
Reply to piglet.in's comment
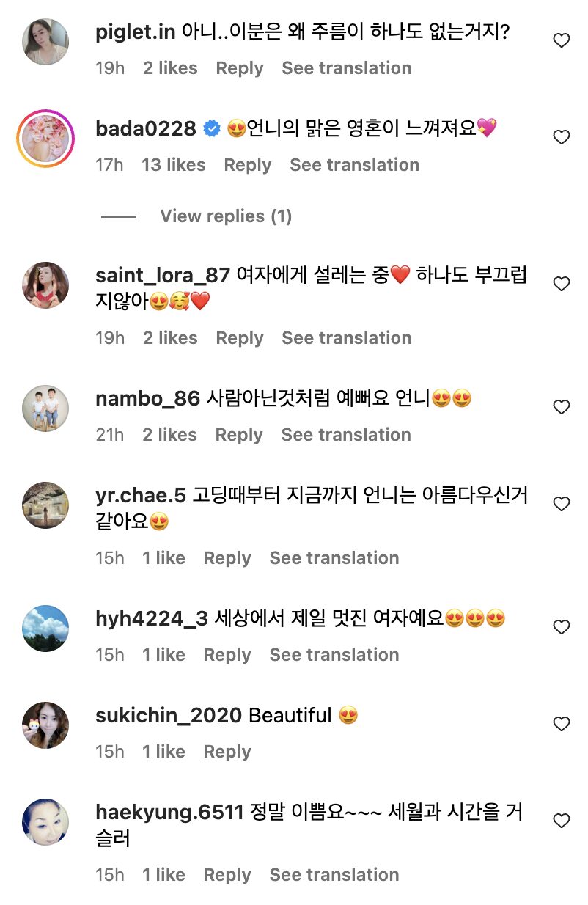click(x=239, y=68)
